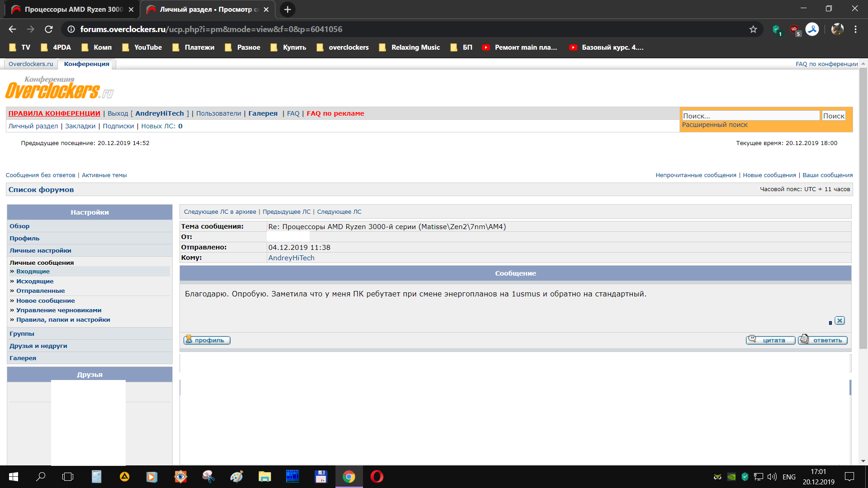Click the delete message X icon
Screen dimensions: 868x488
[840, 320]
